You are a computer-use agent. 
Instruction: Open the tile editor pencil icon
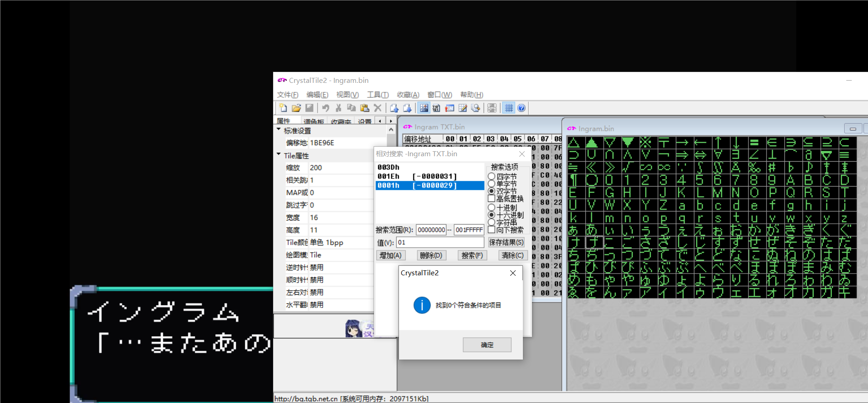coord(463,108)
